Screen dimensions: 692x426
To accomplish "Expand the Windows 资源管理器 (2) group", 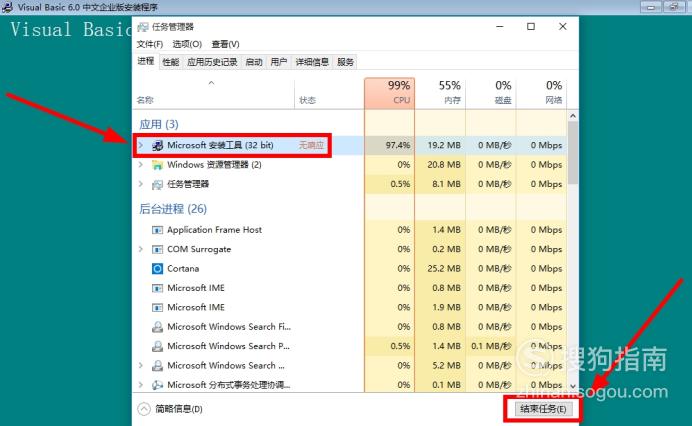I will click(141, 165).
